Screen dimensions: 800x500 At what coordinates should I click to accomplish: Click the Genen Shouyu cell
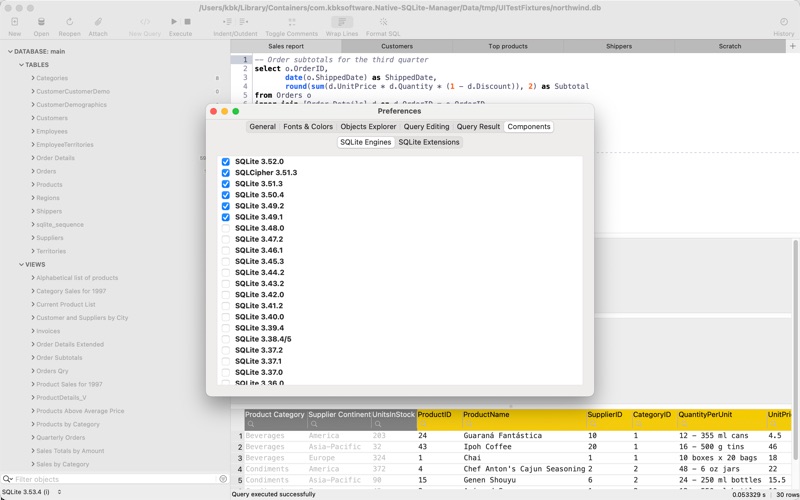pyautogui.click(x=524, y=480)
